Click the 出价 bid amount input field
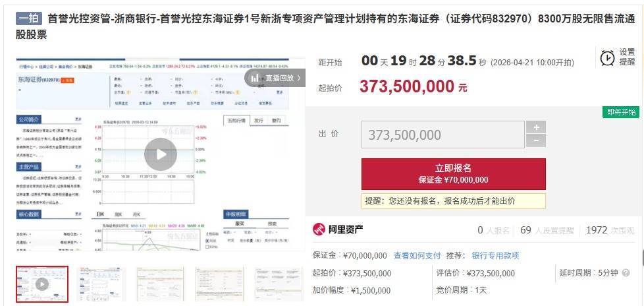 [443, 135]
